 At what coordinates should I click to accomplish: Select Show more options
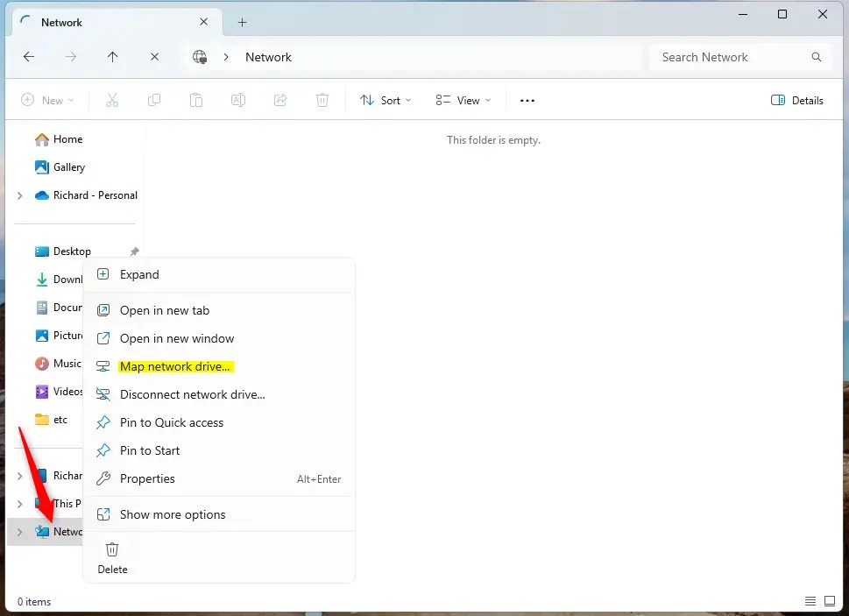pyautogui.click(x=219, y=514)
